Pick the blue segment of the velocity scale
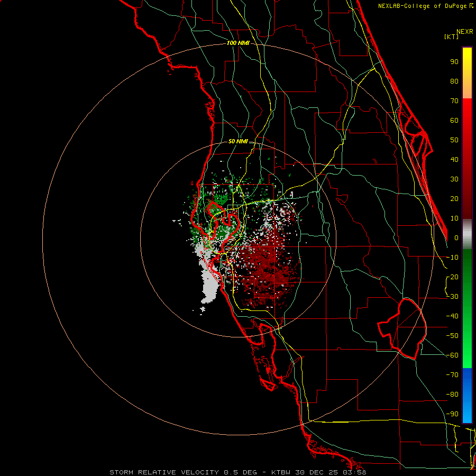476x476 pixels. click(x=467, y=396)
